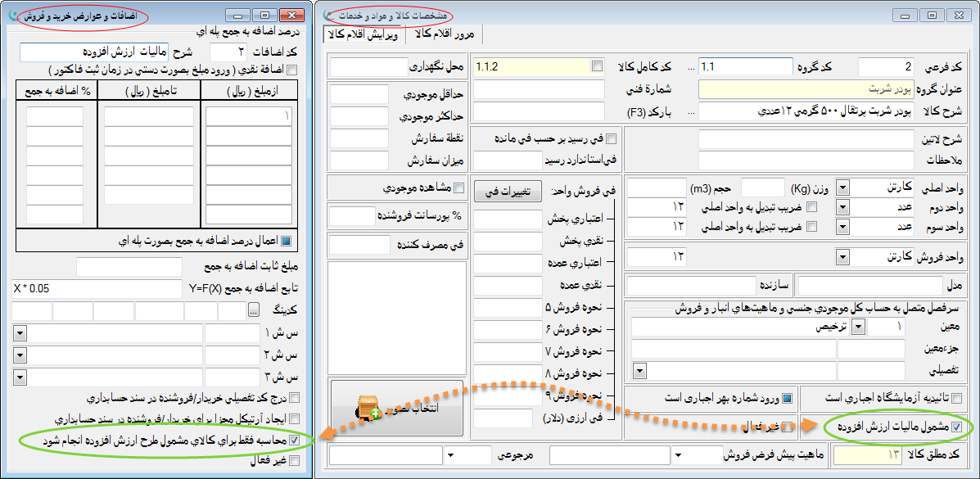Expand the واحد فروش dropdown
The height and width of the screenshot is (479, 980).
(x=842, y=257)
